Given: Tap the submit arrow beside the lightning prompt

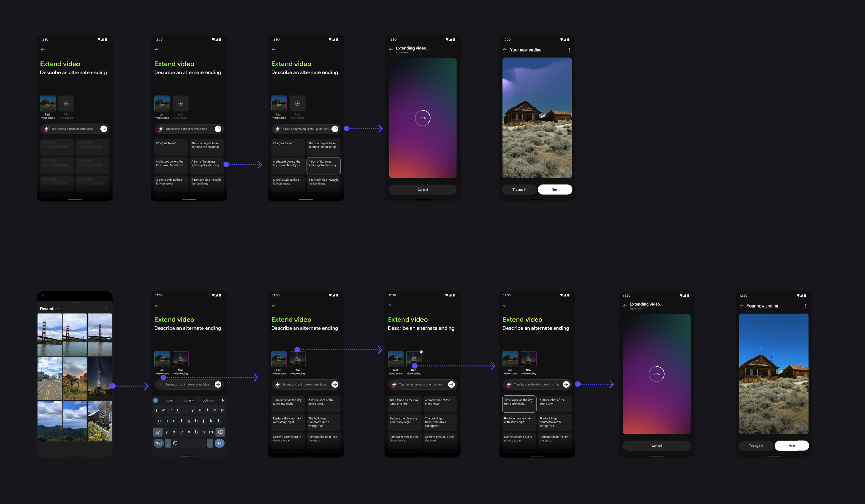Looking at the screenshot, I should (x=335, y=129).
